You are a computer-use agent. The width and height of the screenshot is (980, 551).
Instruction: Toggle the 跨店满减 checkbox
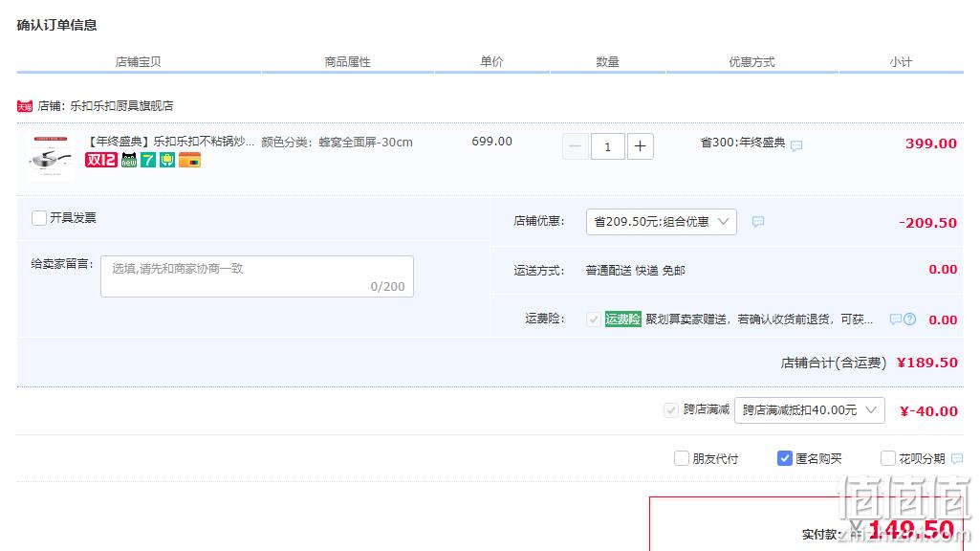[x=670, y=410]
